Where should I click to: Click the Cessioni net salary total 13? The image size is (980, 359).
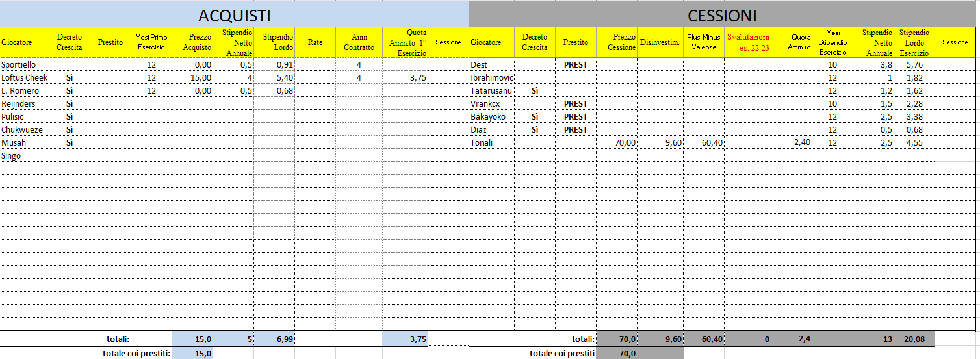click(x=873, y=339)
